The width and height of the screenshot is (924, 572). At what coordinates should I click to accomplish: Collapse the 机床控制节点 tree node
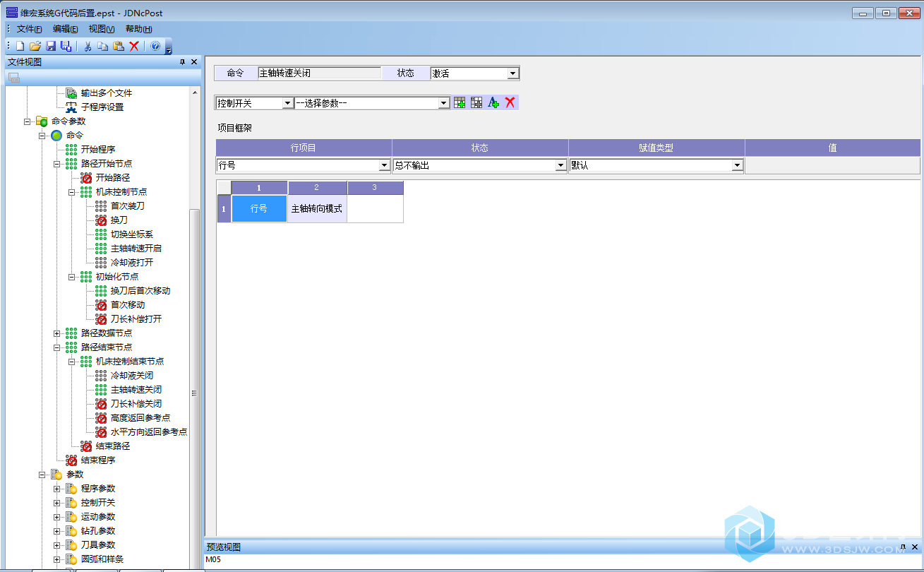coord(72,192)
